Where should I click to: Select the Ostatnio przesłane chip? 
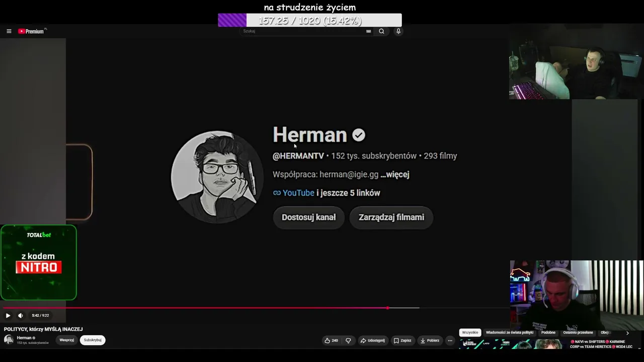[578, 332]
